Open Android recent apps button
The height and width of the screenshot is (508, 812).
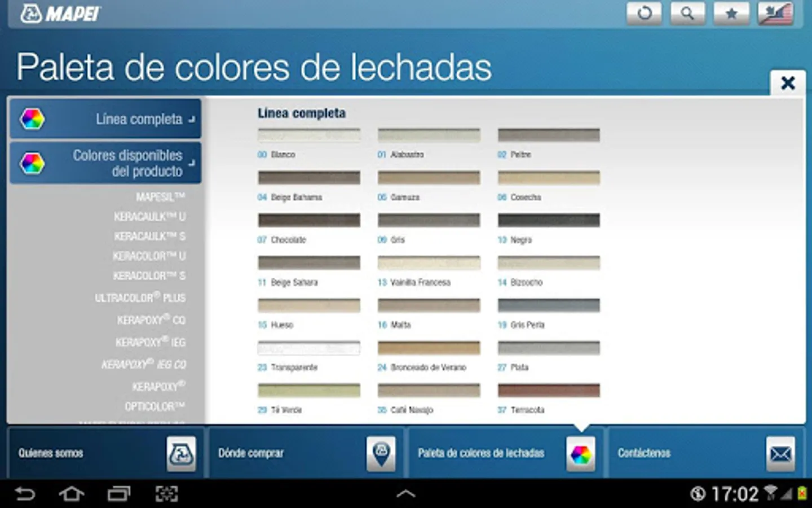[119, 494]
